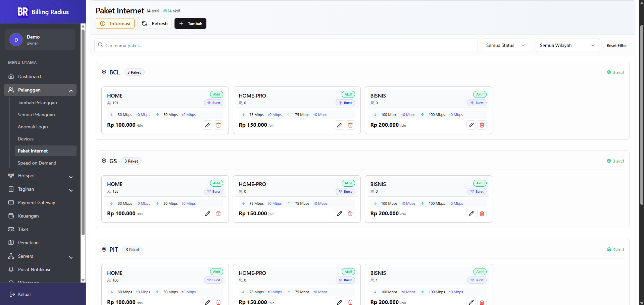Click Rp 200.000 price on GS BISNIS
This screenshot has height=305, width=644.
tap(385, 213)
